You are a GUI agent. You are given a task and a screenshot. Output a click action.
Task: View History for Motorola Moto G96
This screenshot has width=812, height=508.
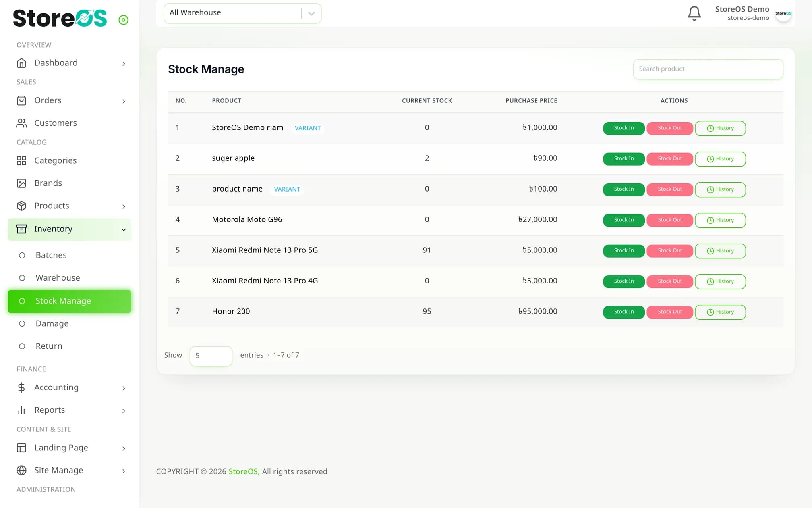click(720, 220)
